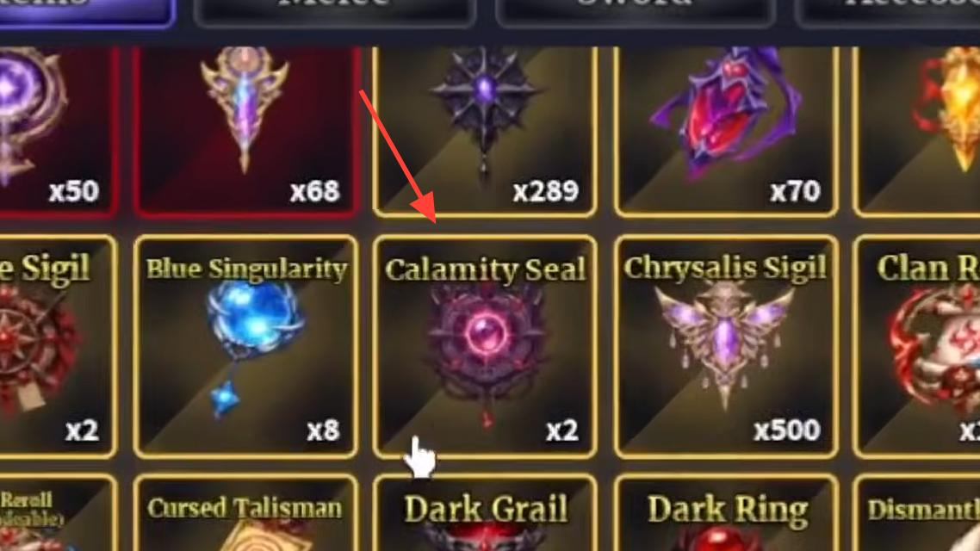
Task: Choose the Dark Ring item
Action: 726,513
